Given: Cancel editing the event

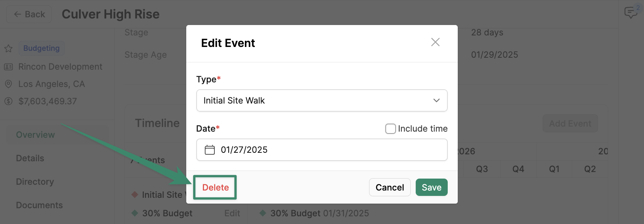Looking at the screenshot, I should tap(390, 187).
